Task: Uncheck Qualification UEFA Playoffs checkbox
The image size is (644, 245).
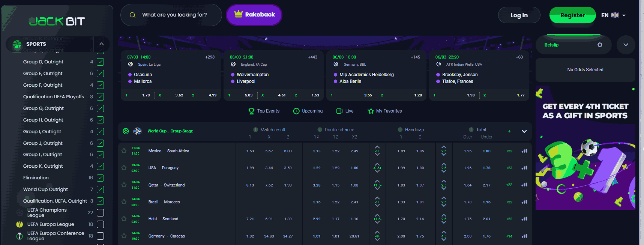Action: click(x=101, y=97)
